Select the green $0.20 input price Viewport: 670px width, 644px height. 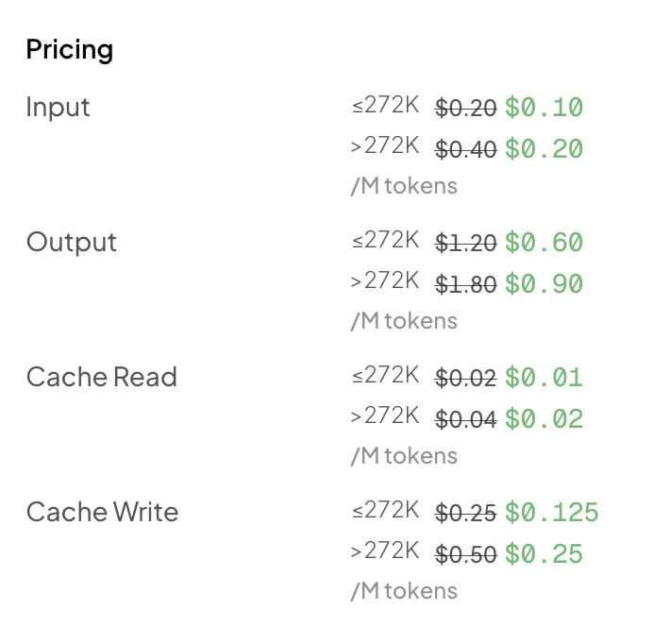click(544, 149)
